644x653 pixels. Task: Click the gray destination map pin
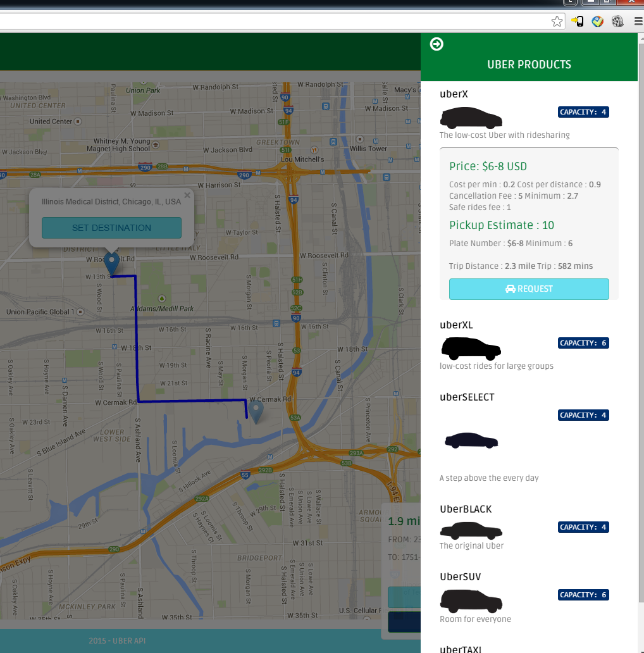(256, 412)
